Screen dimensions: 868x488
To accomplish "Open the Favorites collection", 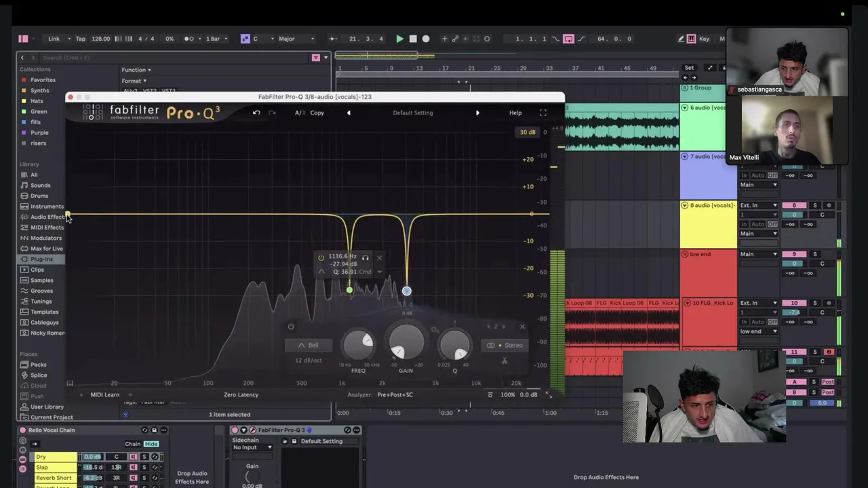I will 43,80.
